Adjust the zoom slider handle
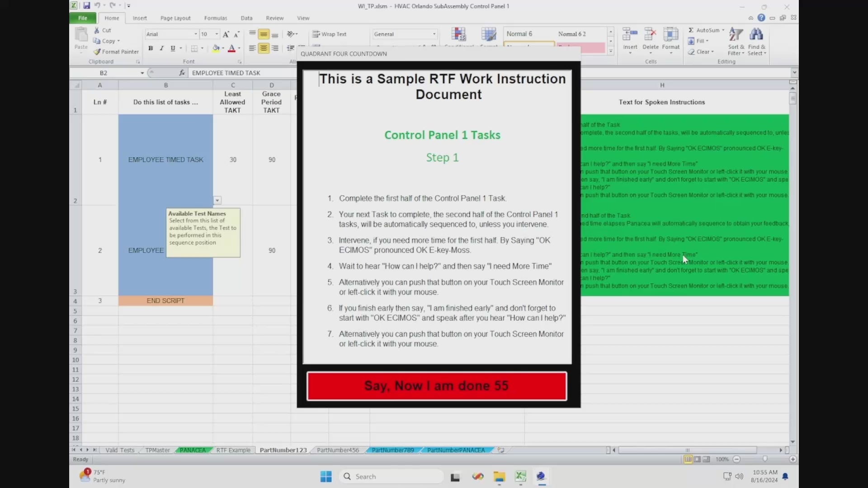 pyautogui.click(x=765, y=459)
